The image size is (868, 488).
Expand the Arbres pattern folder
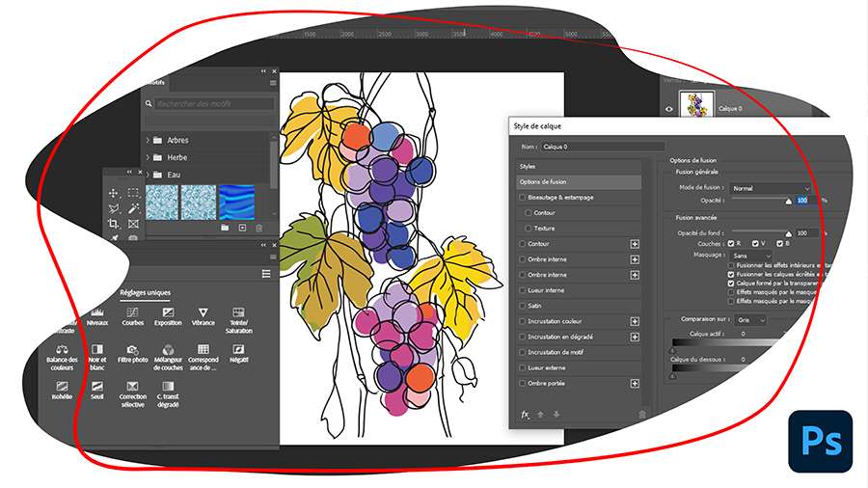(148, 140)
